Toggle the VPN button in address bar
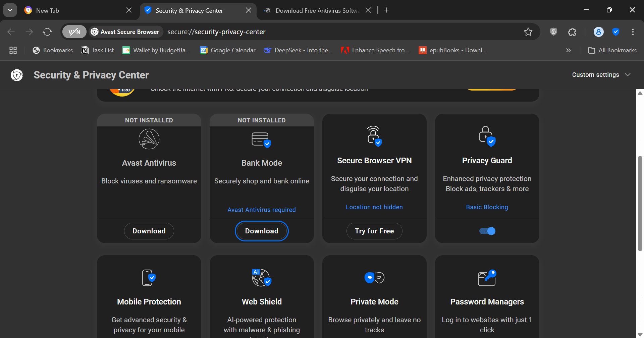This screenshot has height=338, width=644. tap(74, 32)
